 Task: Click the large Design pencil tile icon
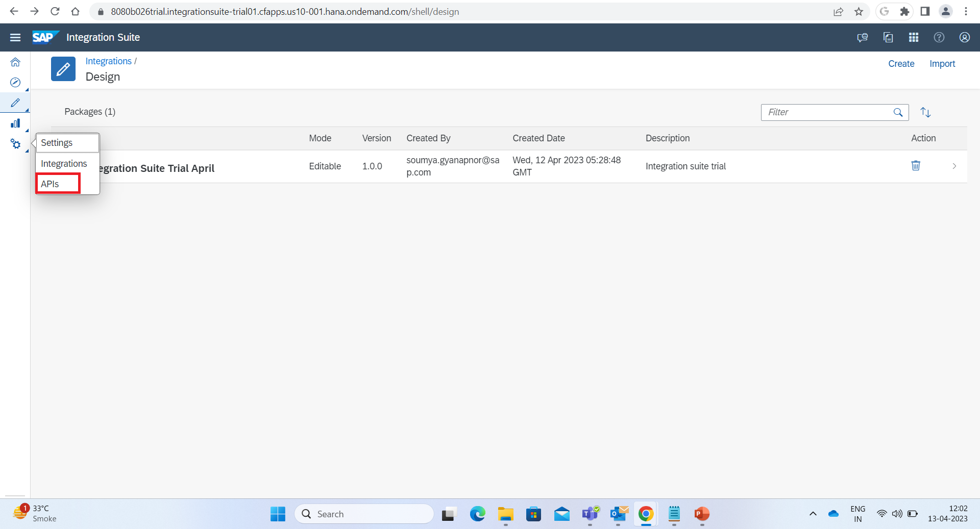(x=63, y=69)
